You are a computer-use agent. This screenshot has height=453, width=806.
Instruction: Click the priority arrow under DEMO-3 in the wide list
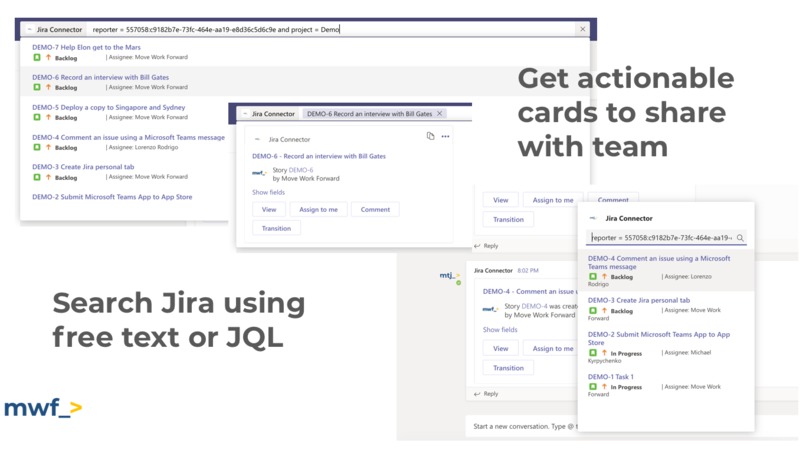48,177
